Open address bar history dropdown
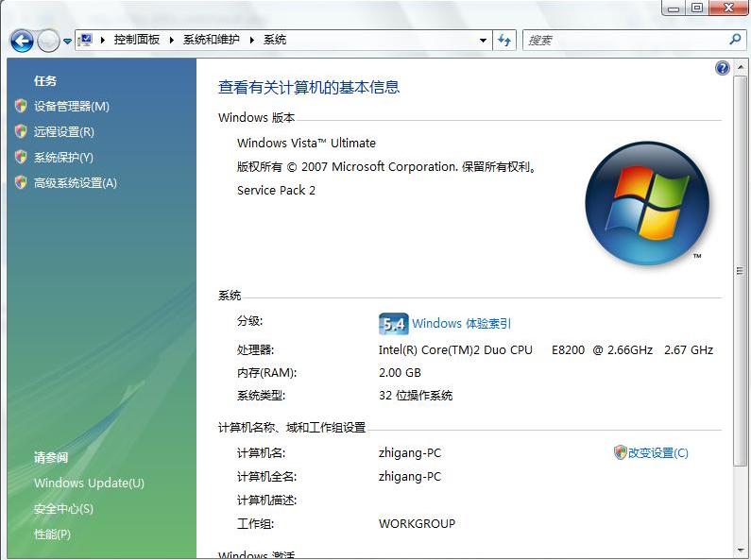Image resolution: width=751 pixels, height=560 pixels. (484, 41)
